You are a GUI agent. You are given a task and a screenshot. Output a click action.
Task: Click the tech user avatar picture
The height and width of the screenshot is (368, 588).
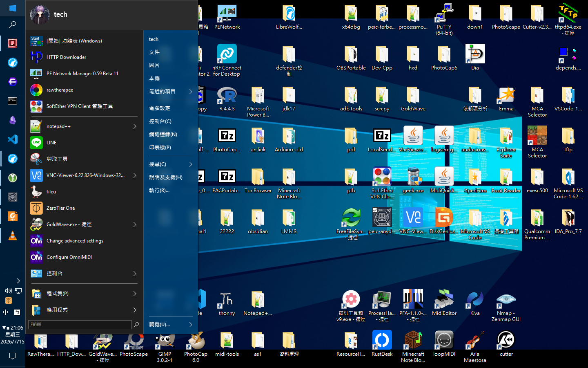tap(40, 15)
